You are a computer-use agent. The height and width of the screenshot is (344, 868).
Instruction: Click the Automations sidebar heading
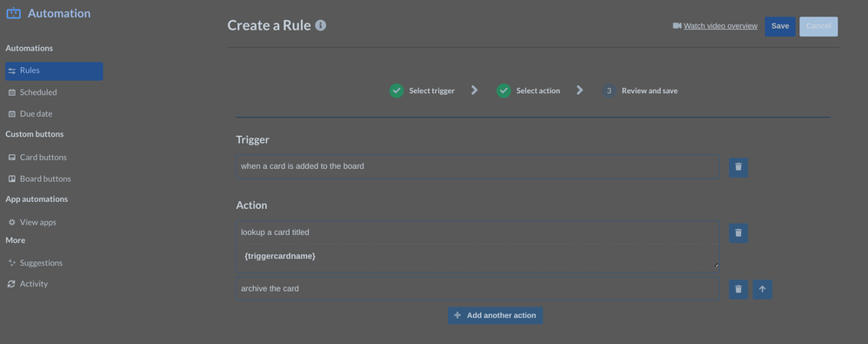click(x=30, y=48)
